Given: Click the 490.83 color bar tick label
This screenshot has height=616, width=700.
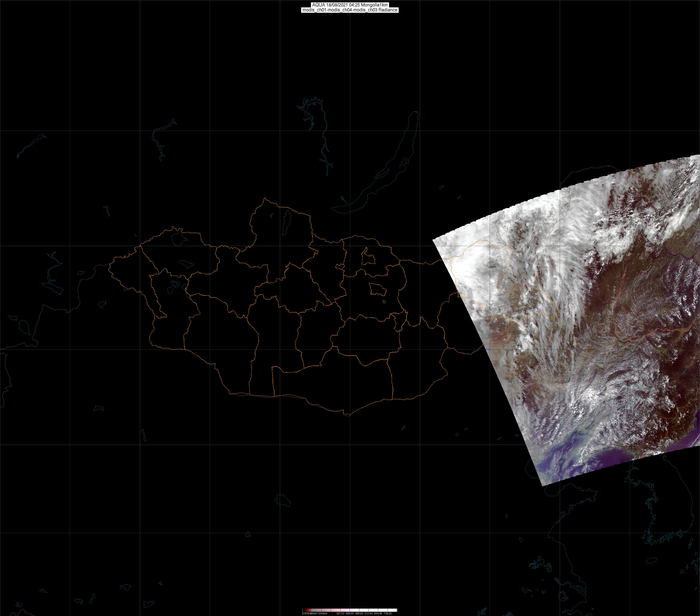Looking at the screenshot, I should coord(359,613).
